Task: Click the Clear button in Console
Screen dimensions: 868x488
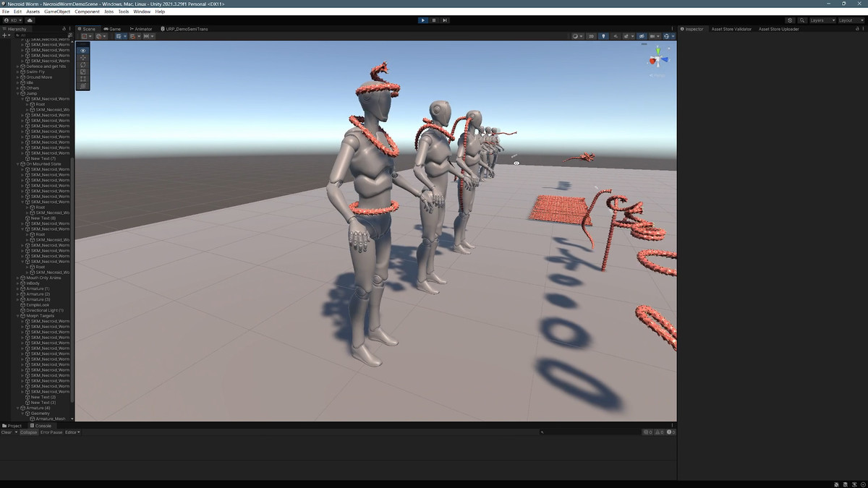Action: (x=7, y=432)
